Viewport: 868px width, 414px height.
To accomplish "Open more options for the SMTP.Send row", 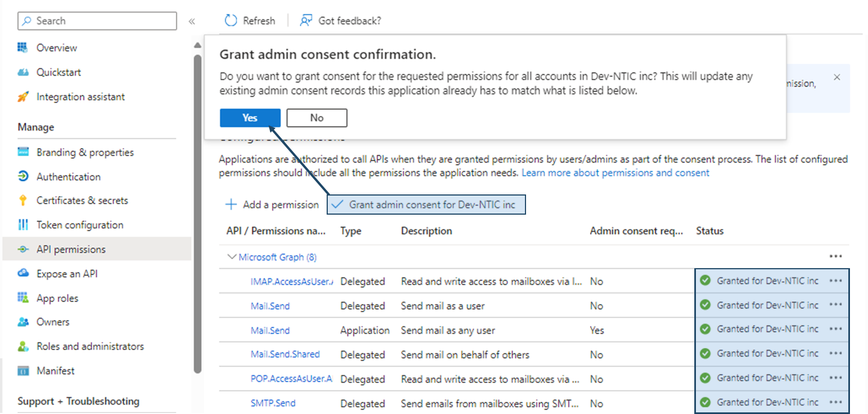I will click(835, 403).
